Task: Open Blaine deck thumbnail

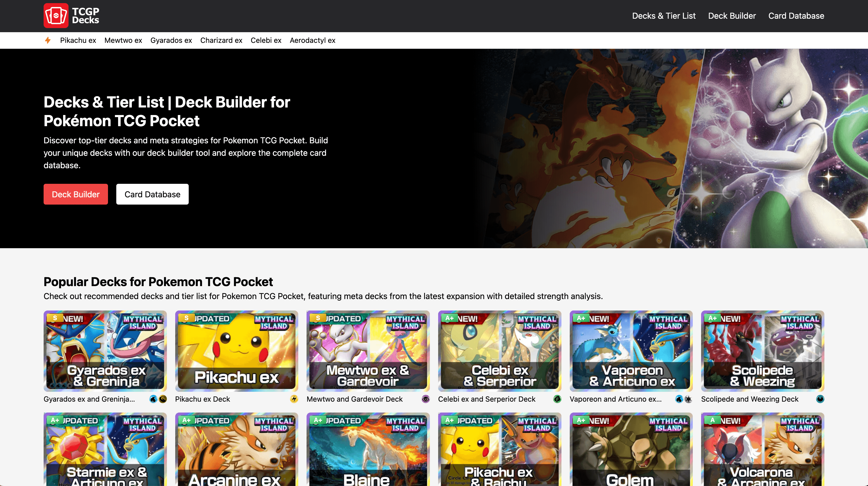Action: coord(368,449)
